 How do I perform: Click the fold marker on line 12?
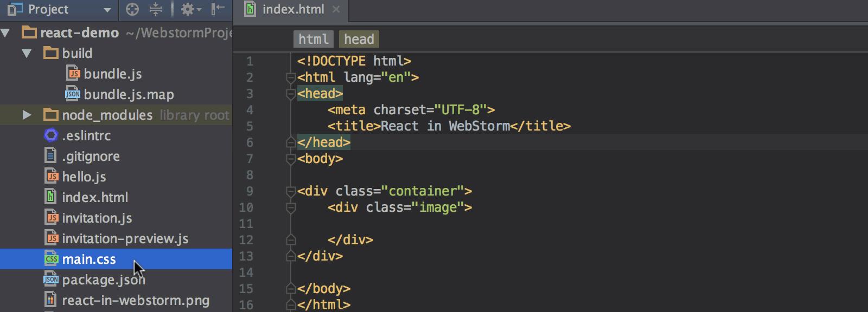(291, 239)
